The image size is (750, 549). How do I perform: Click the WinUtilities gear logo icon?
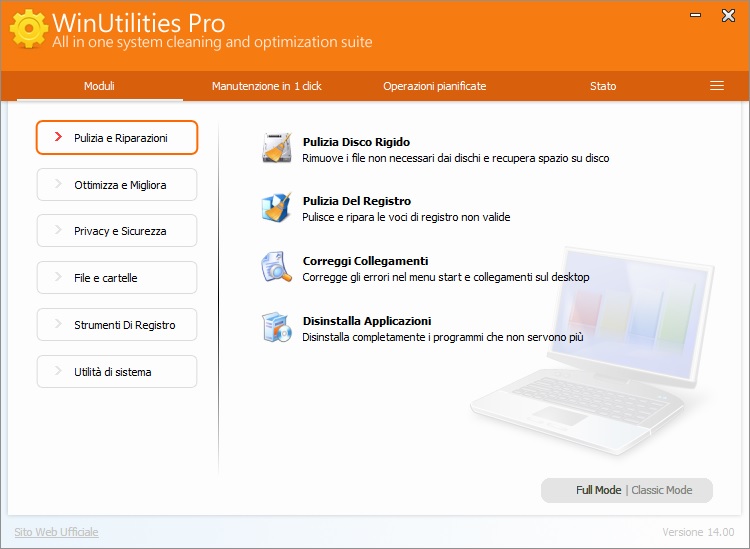click(29, 29)
